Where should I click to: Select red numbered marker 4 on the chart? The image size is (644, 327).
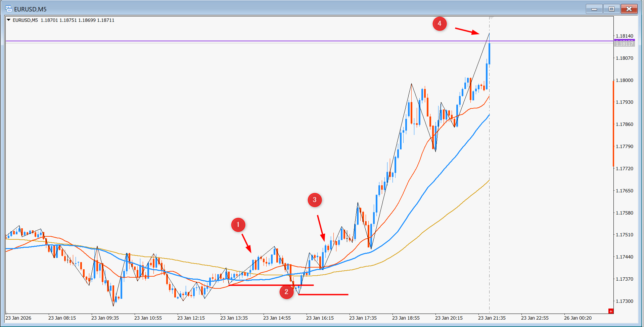[440, 24]
